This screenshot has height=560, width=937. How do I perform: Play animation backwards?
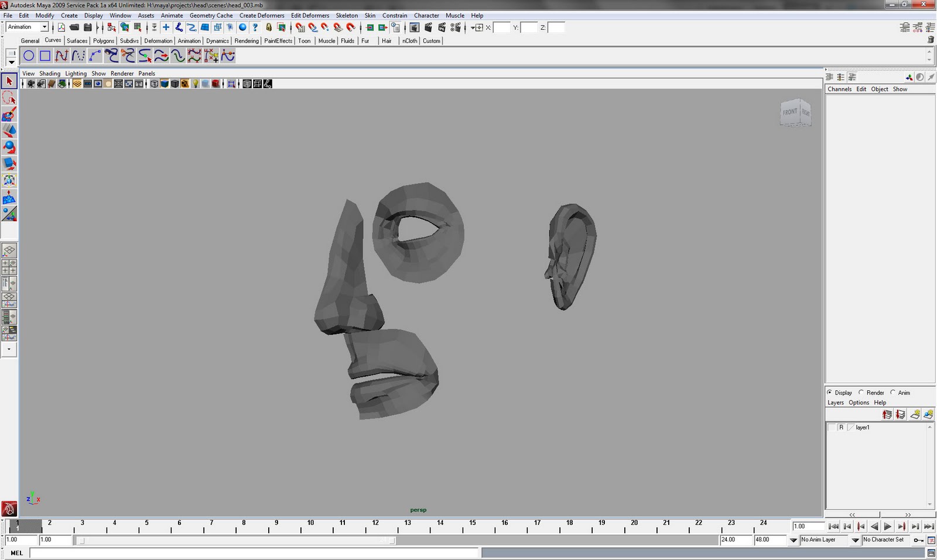tap(874, 527)
